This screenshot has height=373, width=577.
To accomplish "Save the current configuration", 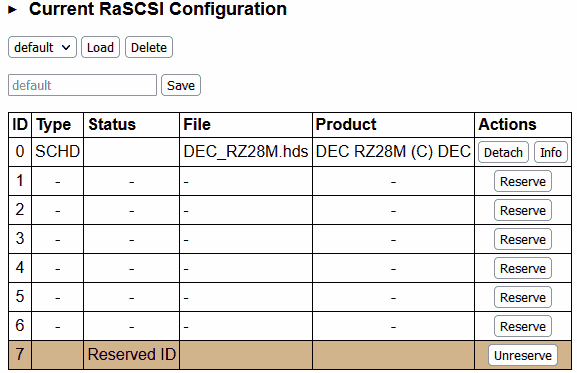I will tap(181, 85).
